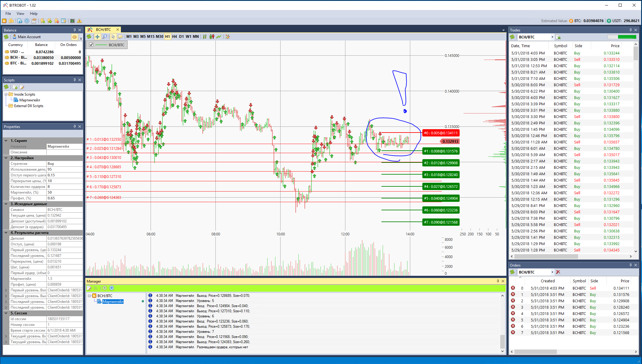Screen dimensions: 642x364
Task: Click the chart crosshair tool
Action: 97,37
